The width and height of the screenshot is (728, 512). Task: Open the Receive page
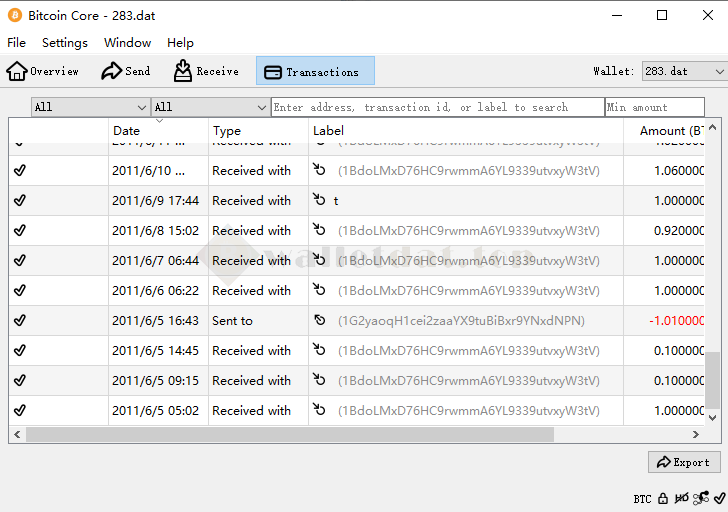coord(206,71)
